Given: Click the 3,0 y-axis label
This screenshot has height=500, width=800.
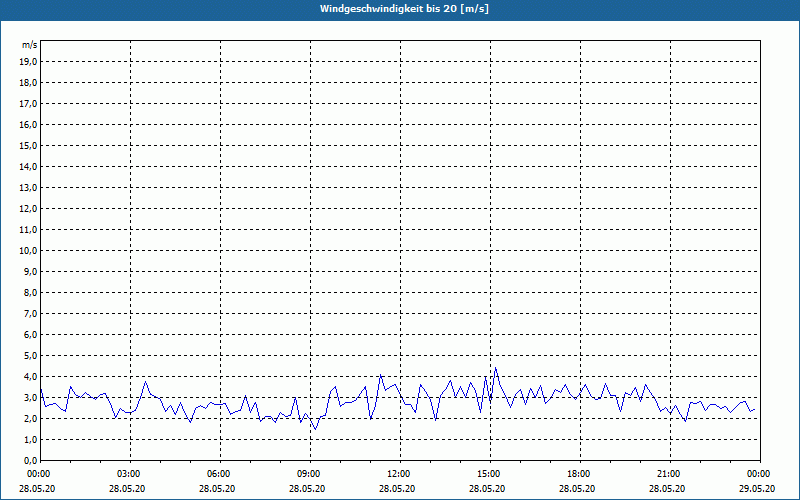Looking at the screenshot, I should pyautogui.click(x=30, y=397).
